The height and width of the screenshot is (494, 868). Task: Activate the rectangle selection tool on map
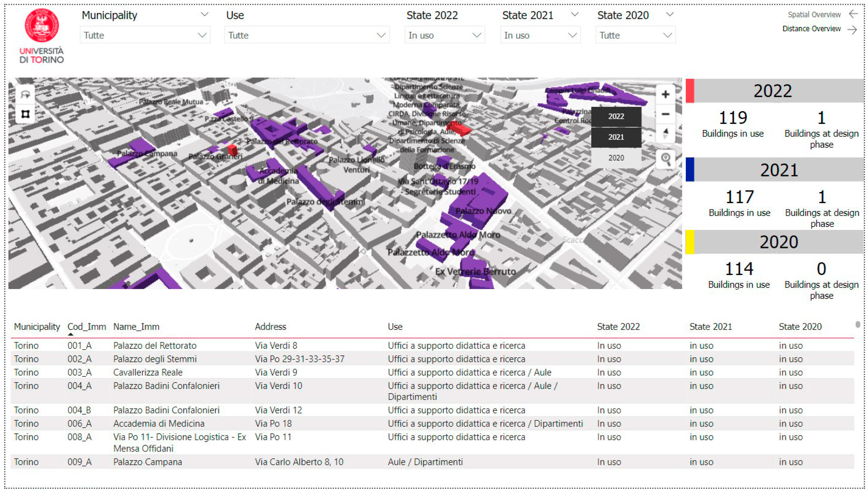pos(25,114)
